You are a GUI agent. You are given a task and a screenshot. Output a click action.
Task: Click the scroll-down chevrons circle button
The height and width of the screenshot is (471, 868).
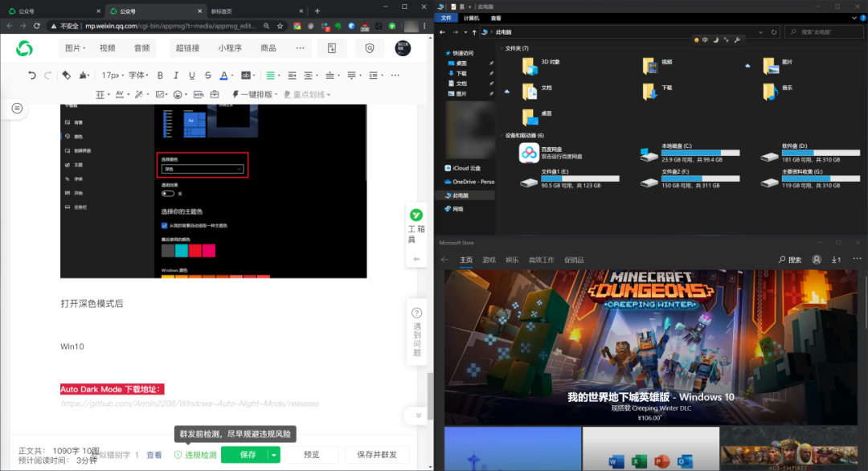418,416
